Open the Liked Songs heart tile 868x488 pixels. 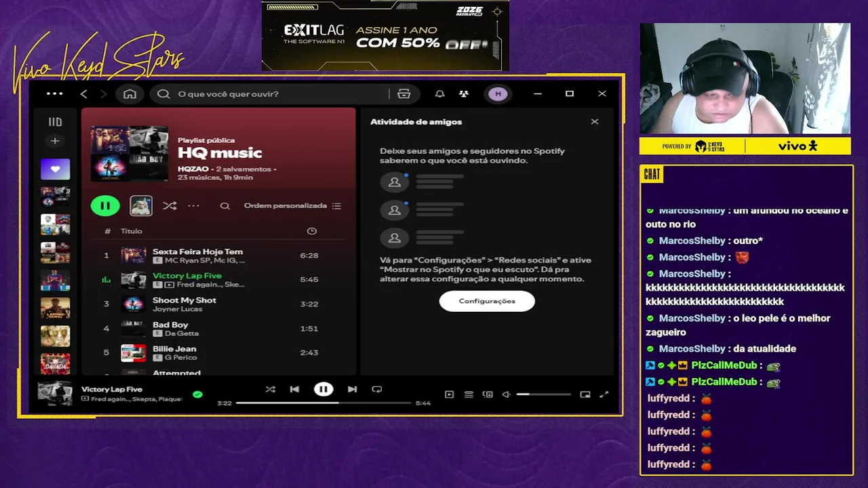55,169
